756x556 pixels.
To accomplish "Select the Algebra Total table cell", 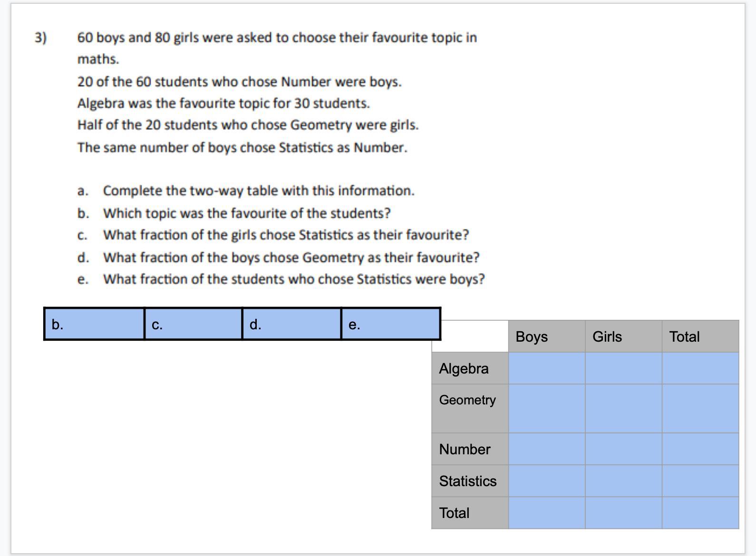I will [700, 368].
